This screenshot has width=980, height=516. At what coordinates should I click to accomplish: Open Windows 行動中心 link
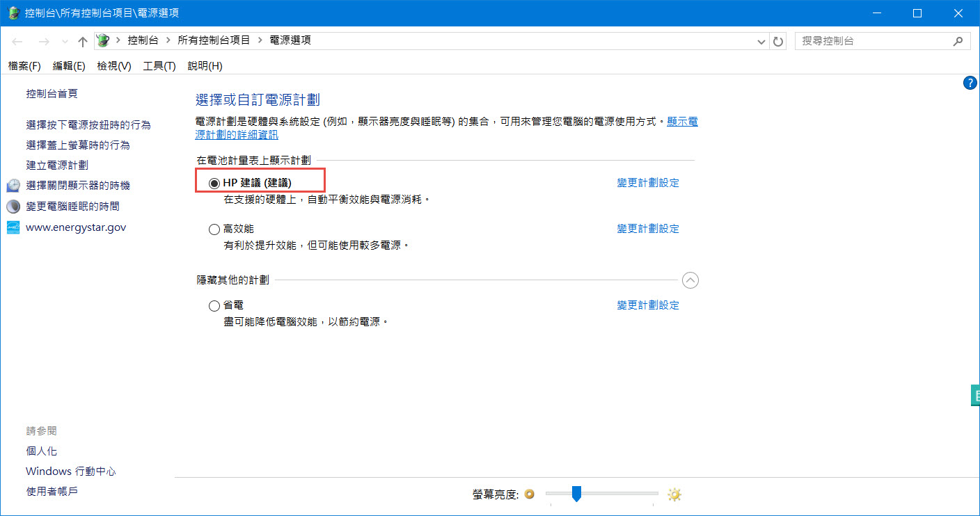pyautogui.click(x=71, y=471)
